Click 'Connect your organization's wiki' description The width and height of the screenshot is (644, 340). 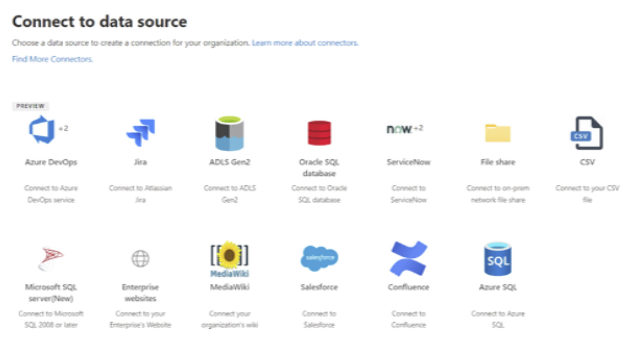230,319
